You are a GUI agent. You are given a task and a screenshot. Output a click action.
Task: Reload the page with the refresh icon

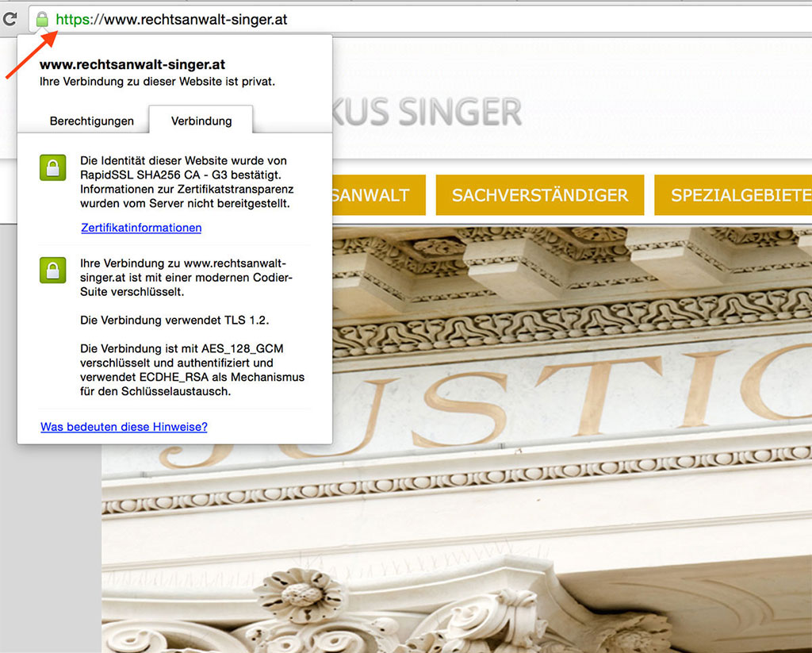click(10, 20)
